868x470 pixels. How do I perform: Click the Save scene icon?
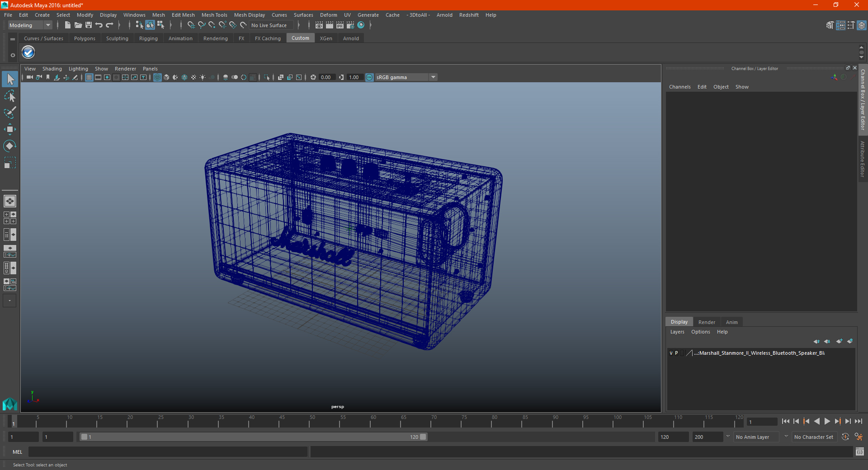(89, 25)
